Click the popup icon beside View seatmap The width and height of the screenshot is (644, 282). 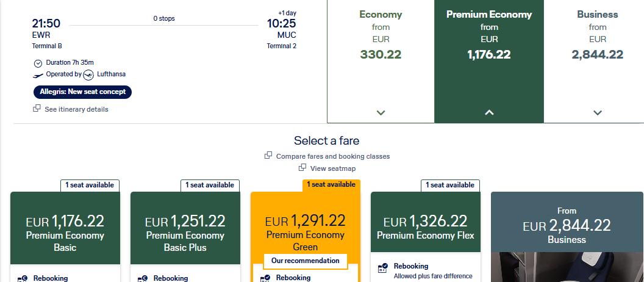302,167
